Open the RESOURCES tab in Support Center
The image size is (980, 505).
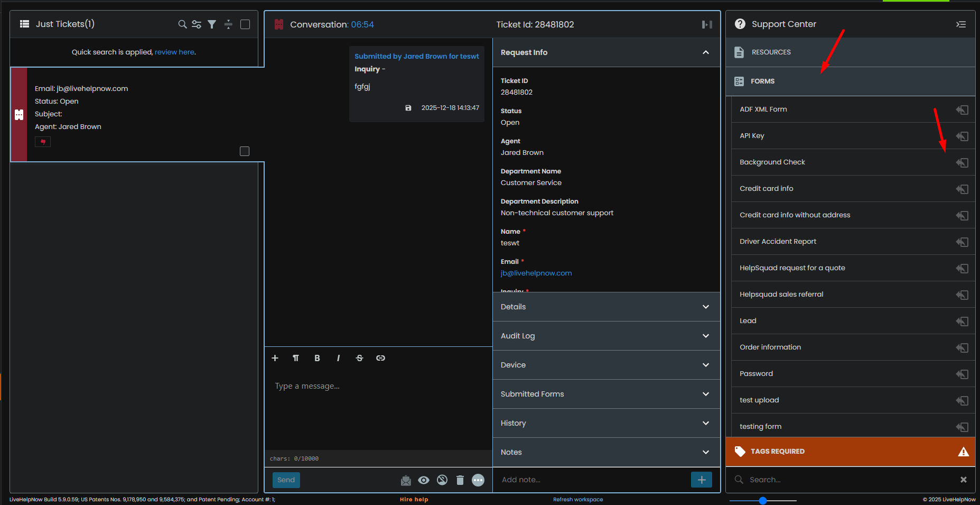771,52
